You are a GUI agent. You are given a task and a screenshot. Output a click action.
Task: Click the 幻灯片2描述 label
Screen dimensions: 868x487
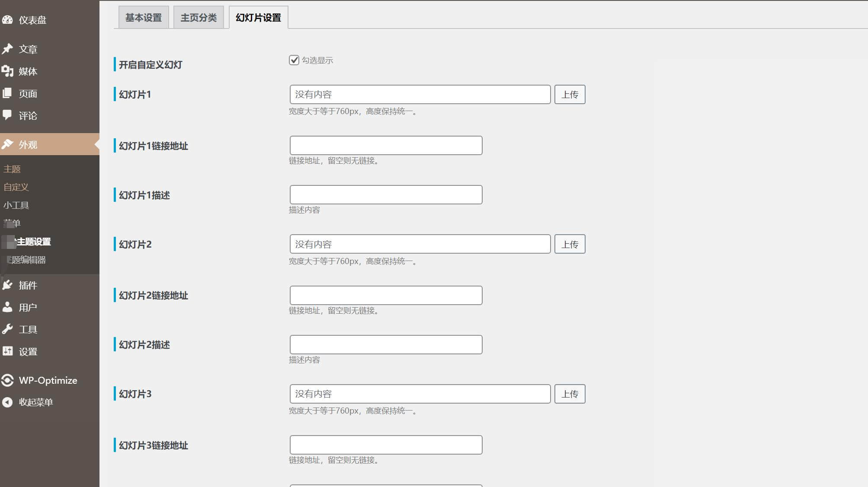point(144,345)
